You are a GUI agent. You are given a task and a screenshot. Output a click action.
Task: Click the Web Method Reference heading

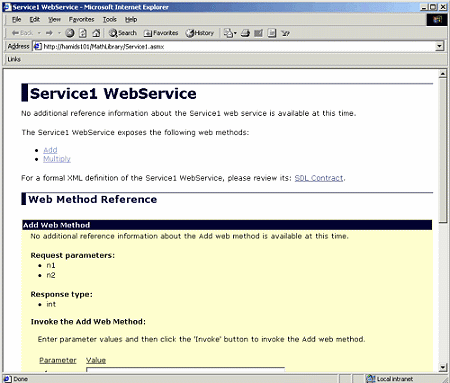click(x=93, y=199)
